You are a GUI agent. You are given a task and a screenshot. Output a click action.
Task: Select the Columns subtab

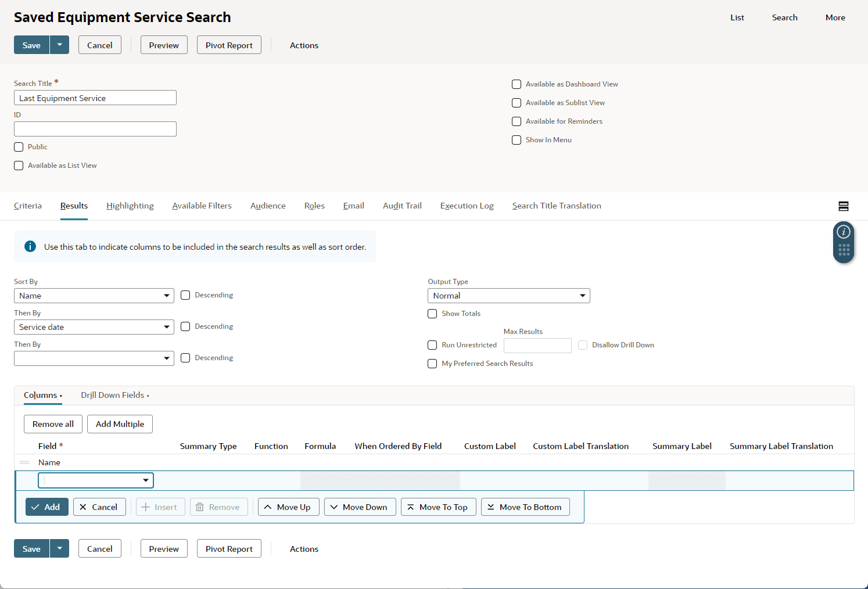pos(42,395)
